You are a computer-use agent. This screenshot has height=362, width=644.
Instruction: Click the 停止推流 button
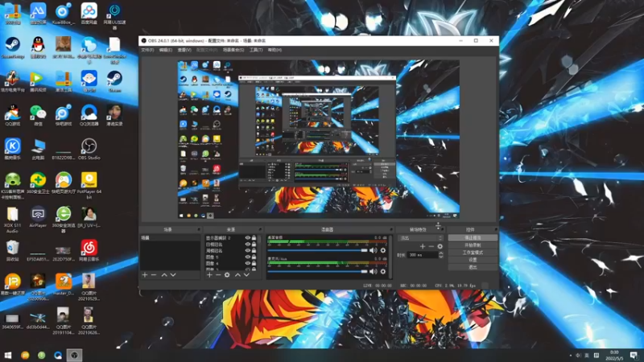[473, 237]
